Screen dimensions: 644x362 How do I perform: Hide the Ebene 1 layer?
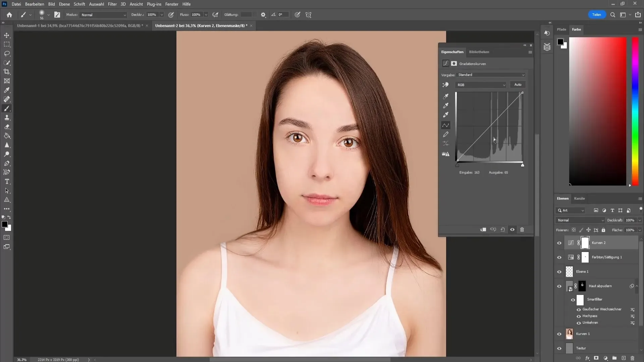559,272
